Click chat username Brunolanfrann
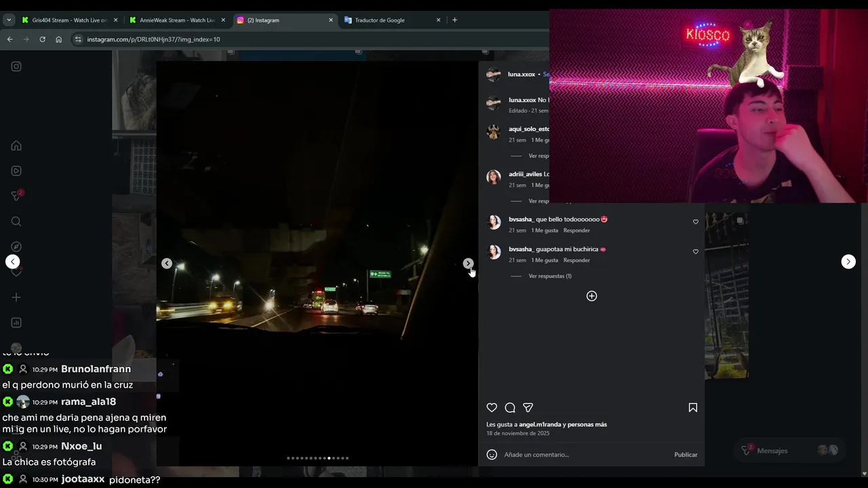The width and height of the screenshot is (868, 488). tap(96, 369)
